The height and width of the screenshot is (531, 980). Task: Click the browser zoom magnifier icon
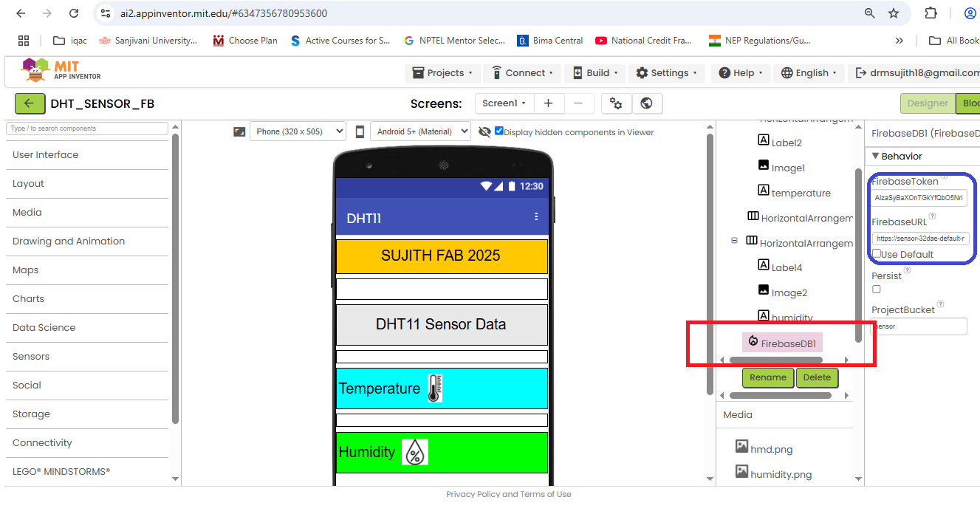[870, 13]
